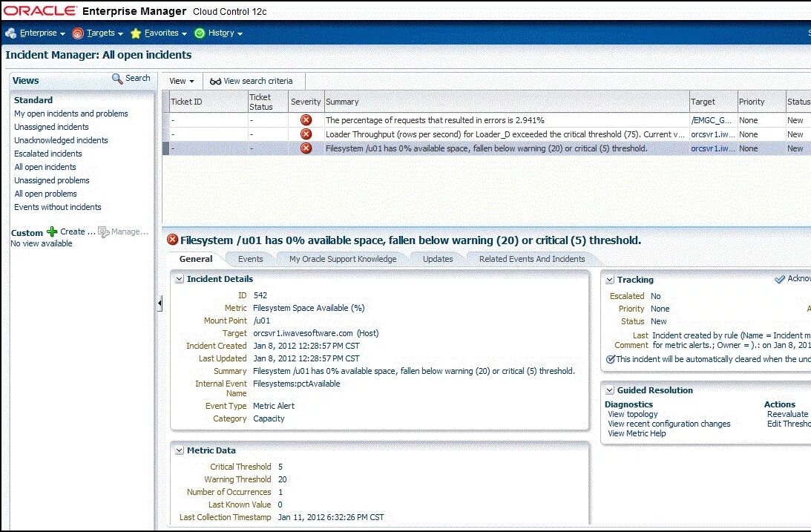This screenshot has width=811, height=532.
Task: Click the Ticket Status column header
Action: [x=267, y=102]
